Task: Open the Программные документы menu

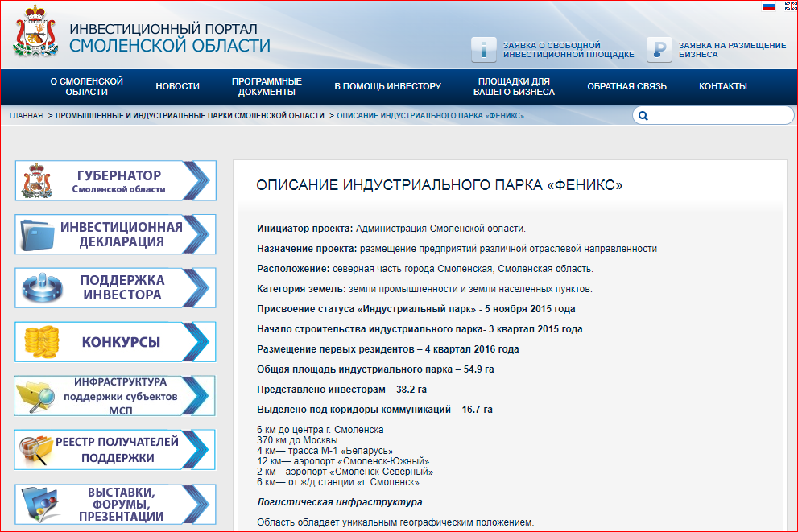Action: point(267,87)
